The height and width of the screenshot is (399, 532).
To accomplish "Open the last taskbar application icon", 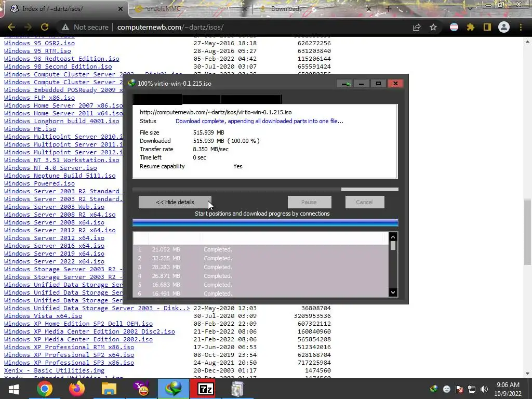I will (x=237, y=389).
